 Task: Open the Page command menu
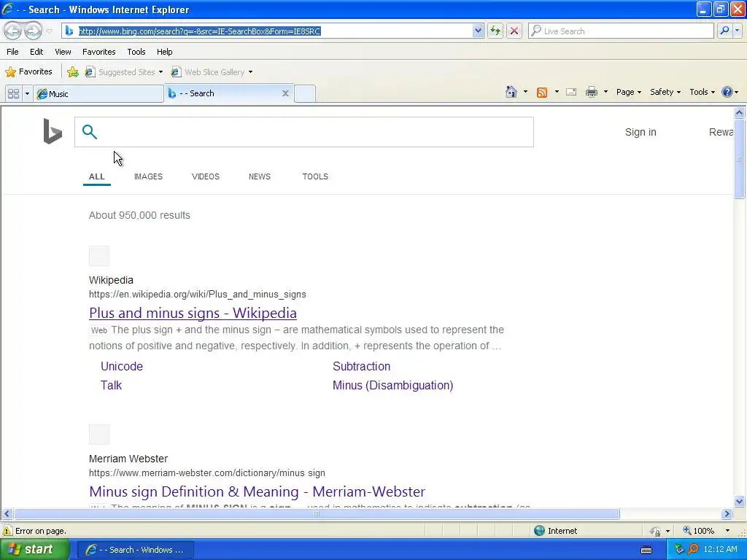628,92
